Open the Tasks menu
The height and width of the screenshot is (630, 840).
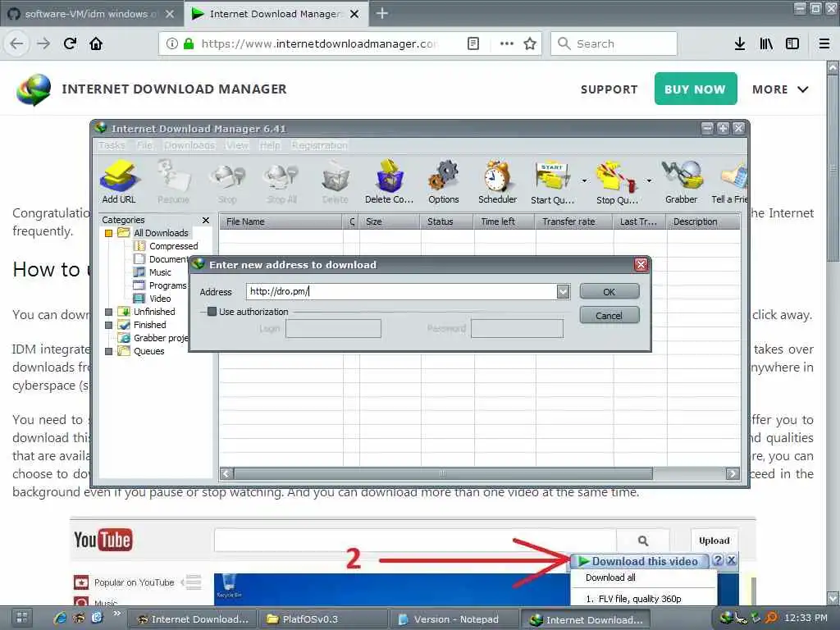112,145
